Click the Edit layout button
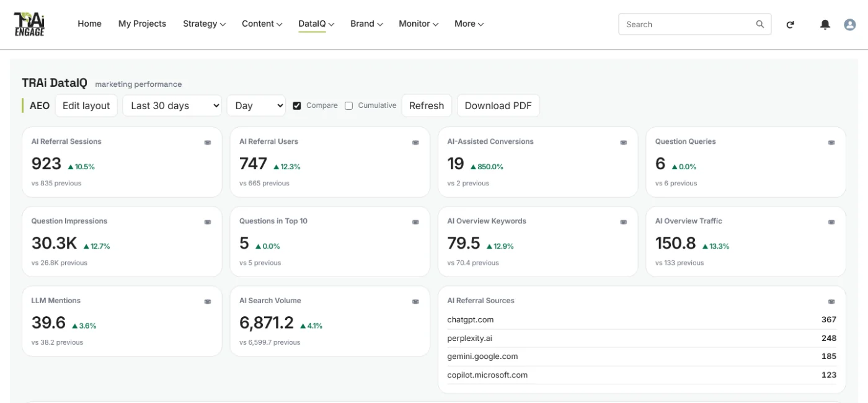 pyautogui.click(x=86, y=105)
